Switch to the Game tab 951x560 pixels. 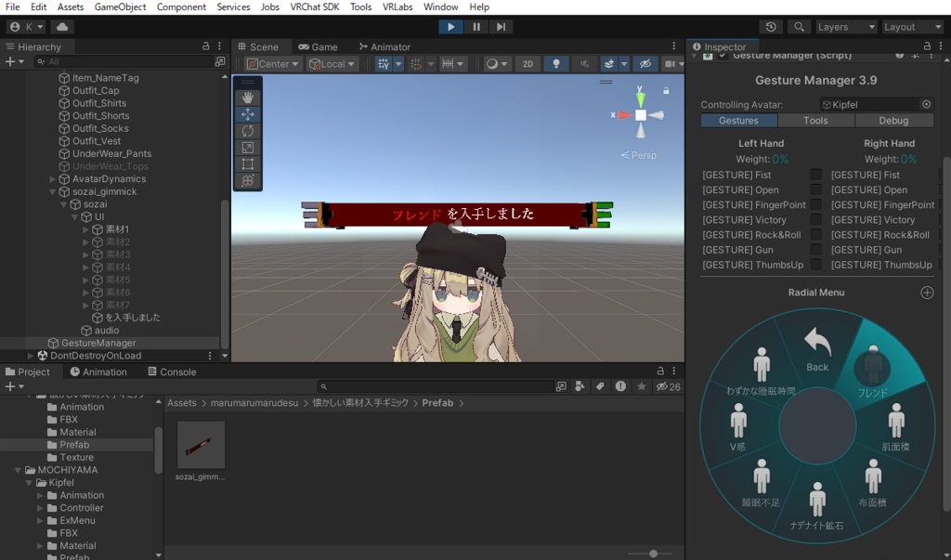(x=318, y=46)
